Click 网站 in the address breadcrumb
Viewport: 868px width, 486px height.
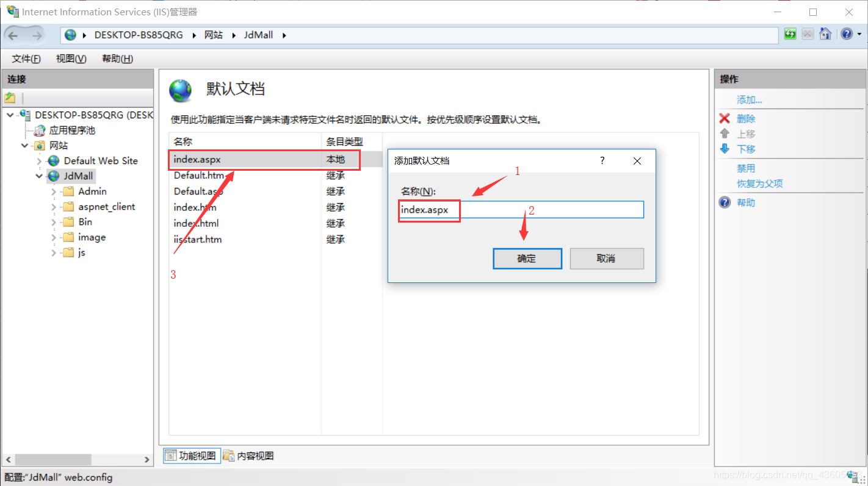(213, 35)
